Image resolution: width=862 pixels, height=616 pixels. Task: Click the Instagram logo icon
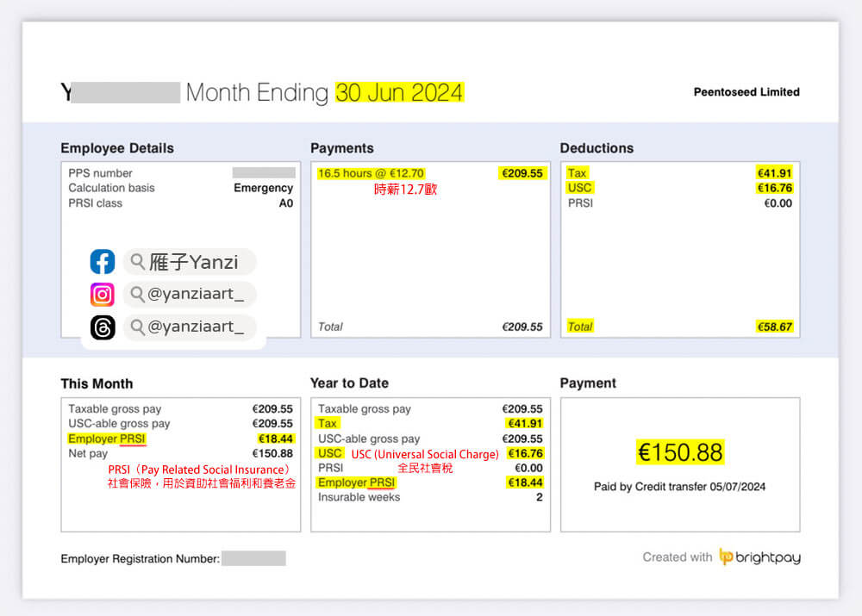pos(103,295)
